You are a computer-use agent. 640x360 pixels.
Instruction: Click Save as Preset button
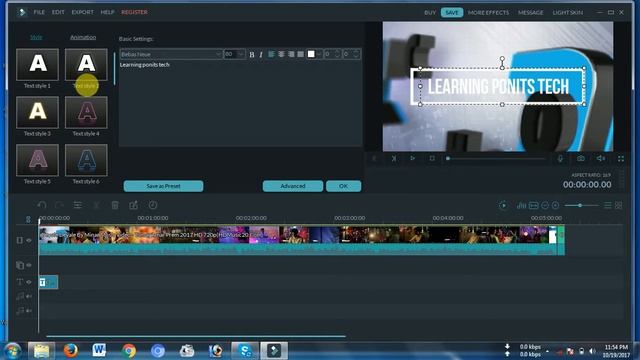coord(163,186)
